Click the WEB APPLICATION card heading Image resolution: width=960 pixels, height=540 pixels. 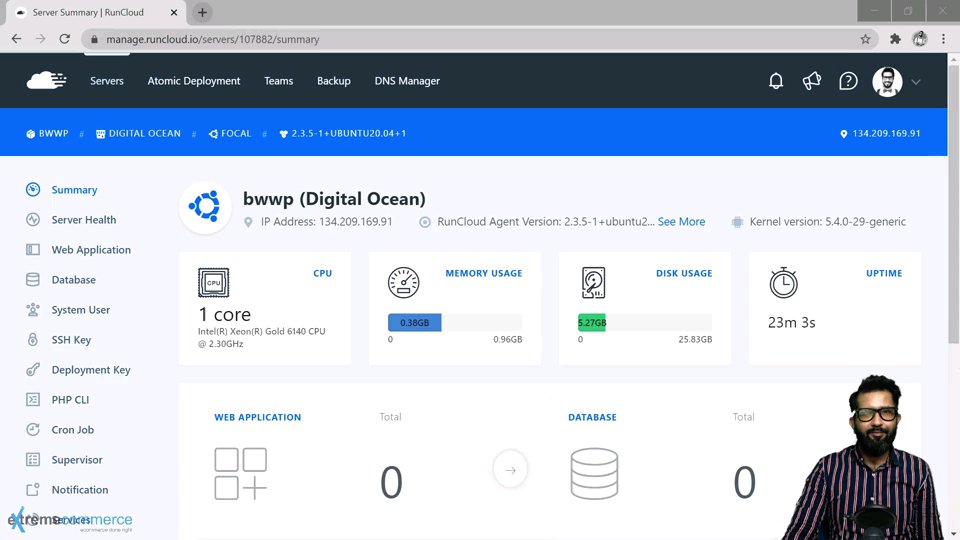pos(258,417)
